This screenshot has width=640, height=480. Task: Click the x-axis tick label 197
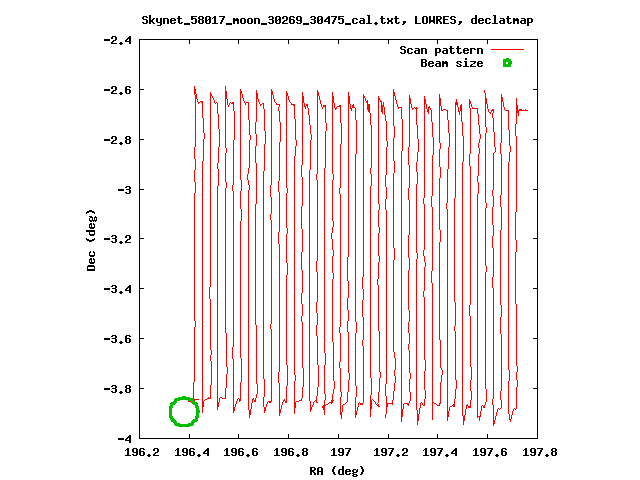tap(340, 452)
